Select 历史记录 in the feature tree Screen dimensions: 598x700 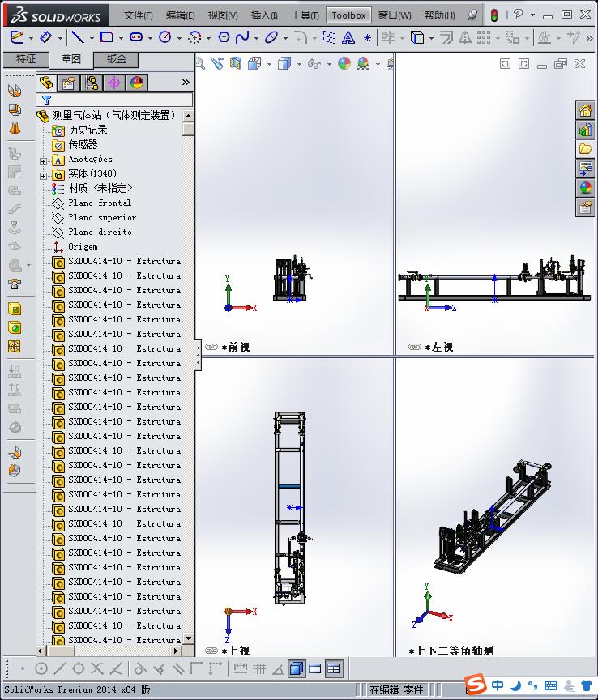[x=88, y=130]
